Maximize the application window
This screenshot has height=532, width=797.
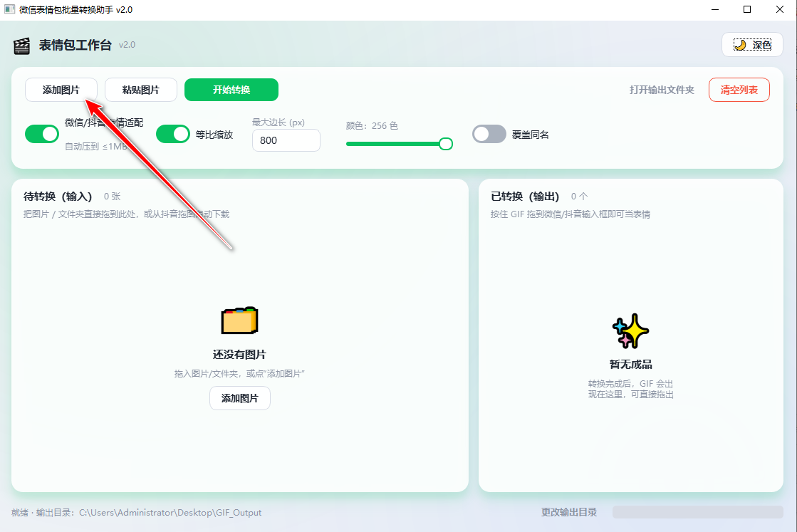[747, 10]
